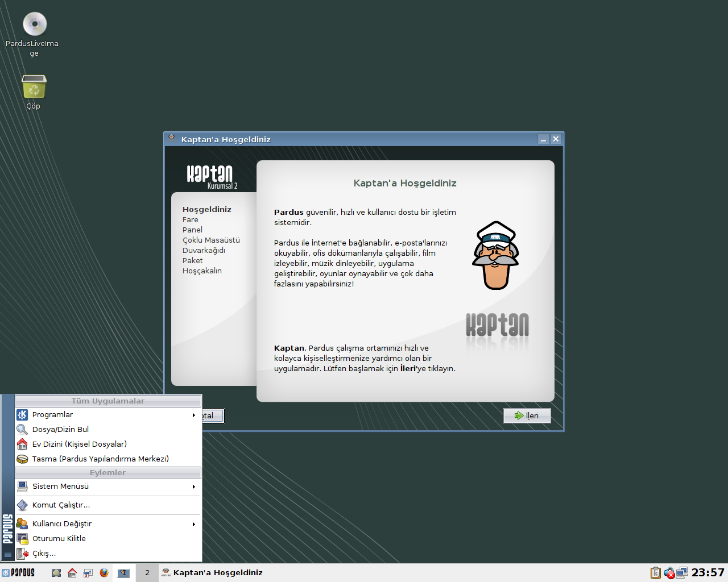Click 'Duvarkağıdı' step in Kaptan sidebar
The width and height of the screenshot is (728, 582).
tap(204, 251)
